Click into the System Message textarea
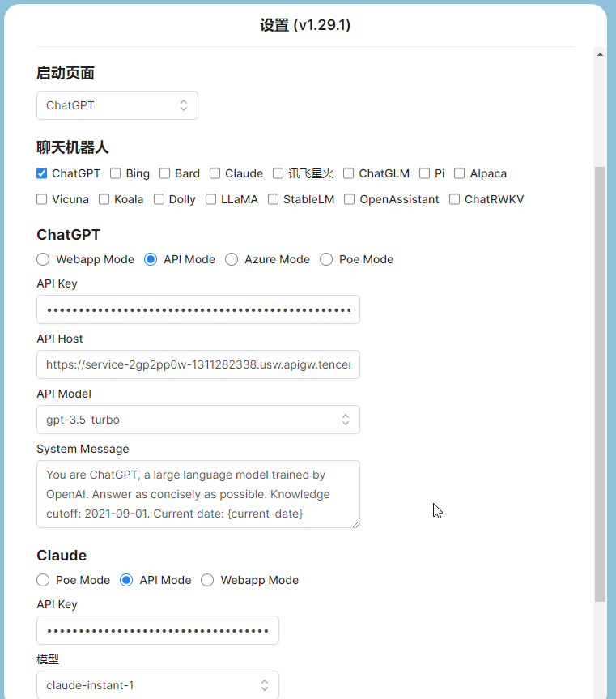This screenshot has width=616, height=699. coord(198,494)
